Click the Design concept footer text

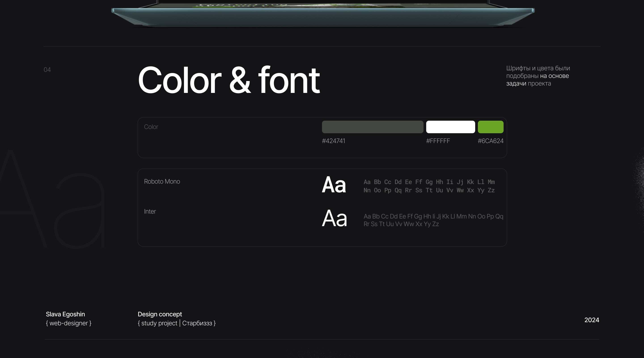pos(160,314)
